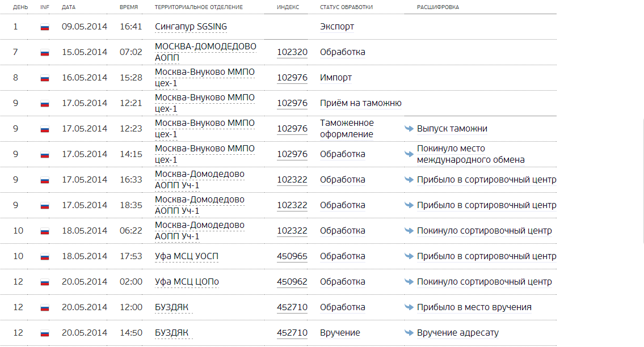This screenshot has width=644, height=347.
Task: Click the arrow icon beside Выпуск таможни
Action: [x=409, y=129]
